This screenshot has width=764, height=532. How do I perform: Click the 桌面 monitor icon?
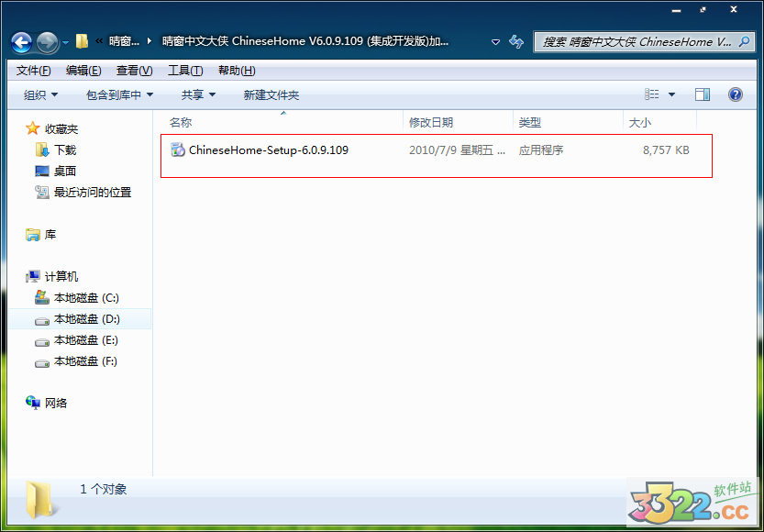click(x=42, y=171)
